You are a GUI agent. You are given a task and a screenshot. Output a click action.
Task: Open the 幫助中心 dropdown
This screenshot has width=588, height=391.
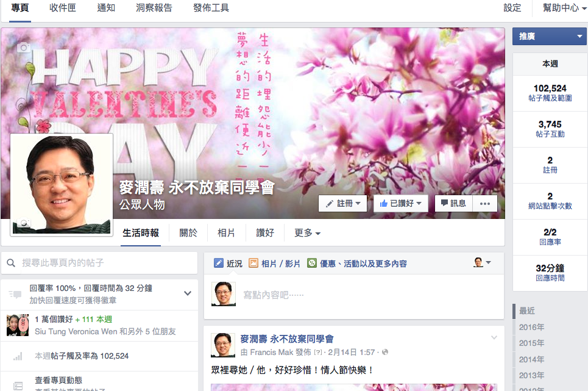[565, 8]
